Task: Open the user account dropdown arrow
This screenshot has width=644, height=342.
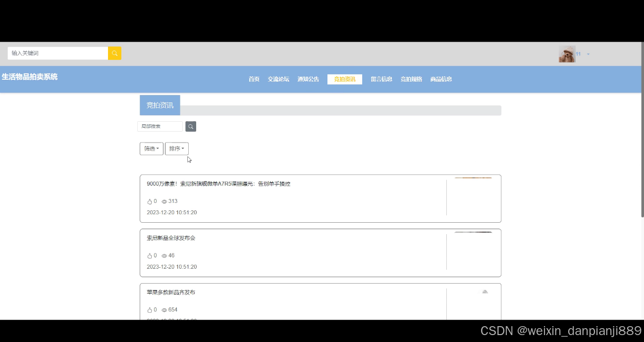Action: tap(588, 54)
